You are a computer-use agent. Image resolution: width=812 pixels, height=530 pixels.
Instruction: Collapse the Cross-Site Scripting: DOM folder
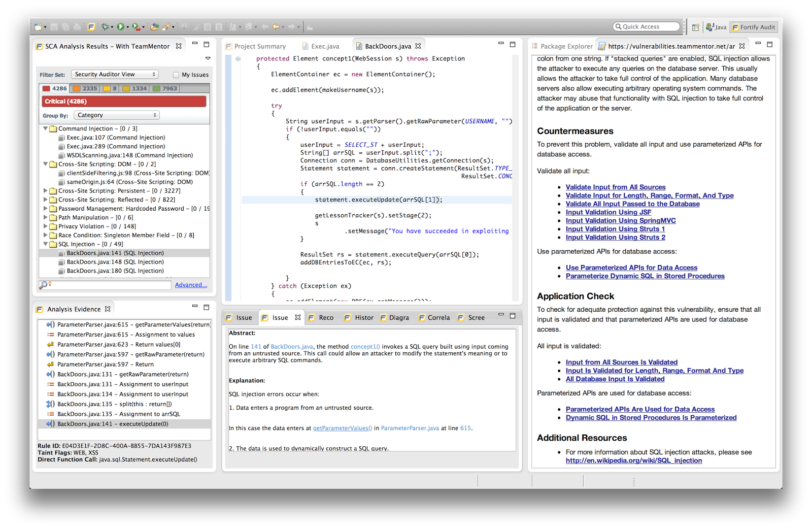click(x=45, y=164)
